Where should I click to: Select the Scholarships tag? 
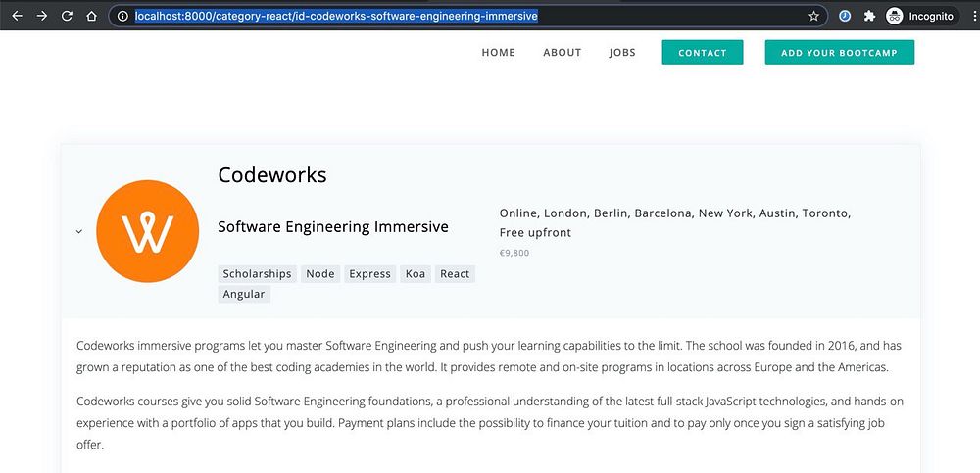tap(257, 273)
